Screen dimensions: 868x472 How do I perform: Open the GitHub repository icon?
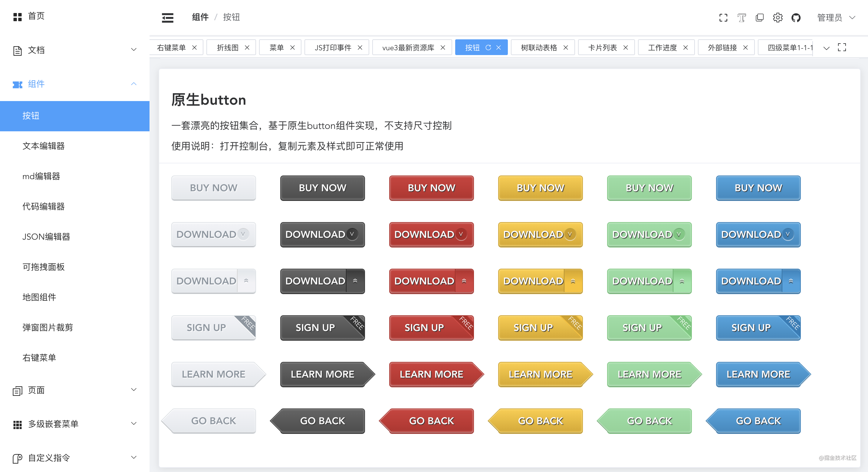click(x=796, y=18)
